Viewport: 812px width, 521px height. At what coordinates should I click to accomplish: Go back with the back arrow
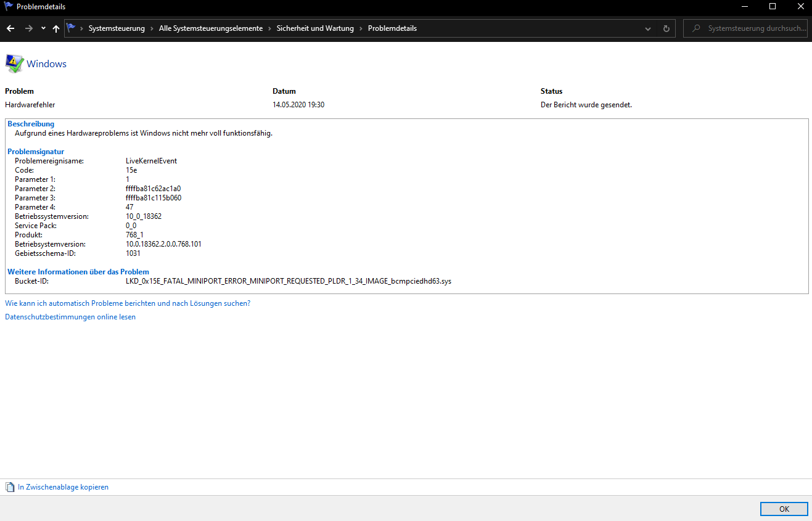click(10, 28)
